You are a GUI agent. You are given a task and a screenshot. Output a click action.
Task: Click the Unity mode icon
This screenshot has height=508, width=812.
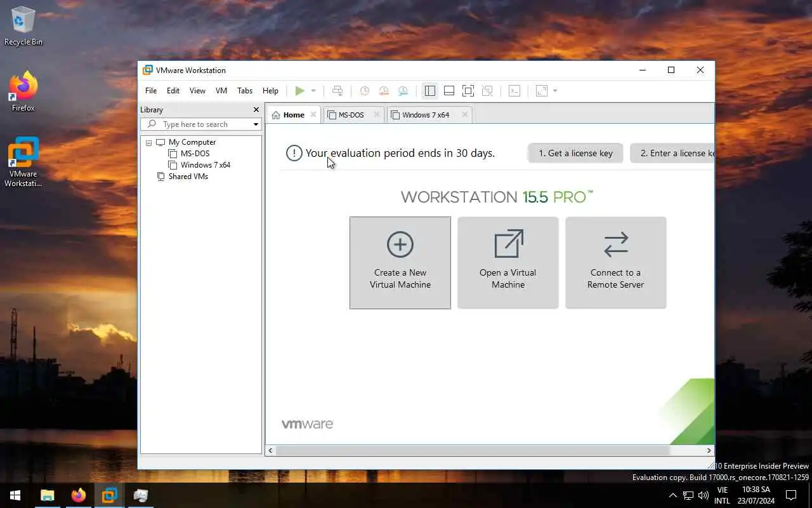point(487,91)
